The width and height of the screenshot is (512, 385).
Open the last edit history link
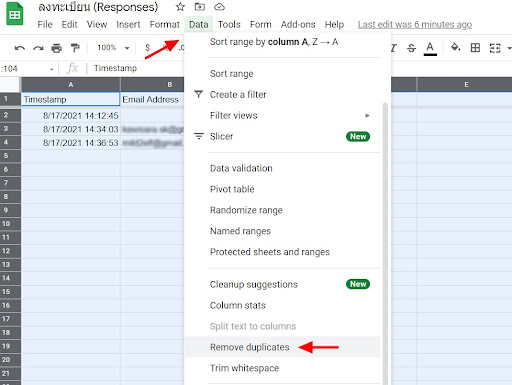(415, 24)
